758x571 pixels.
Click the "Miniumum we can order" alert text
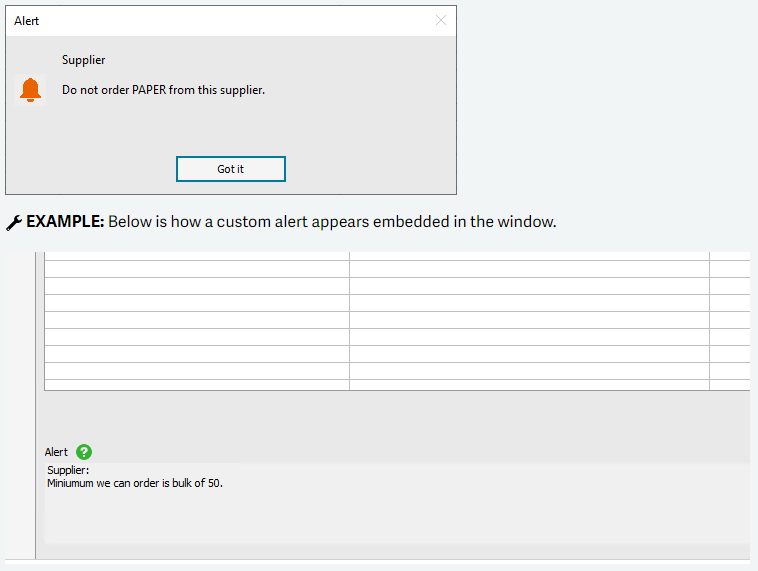pos(134,483)
